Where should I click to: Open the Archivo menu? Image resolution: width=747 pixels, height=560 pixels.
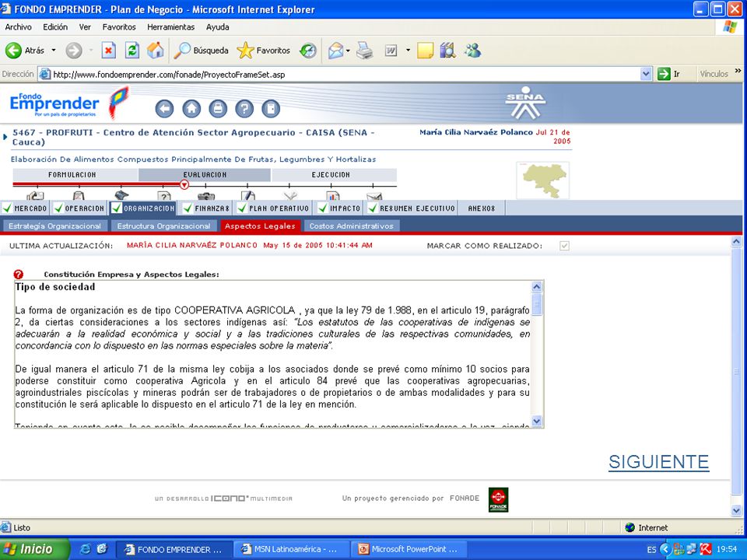click(x=18, y=27)
